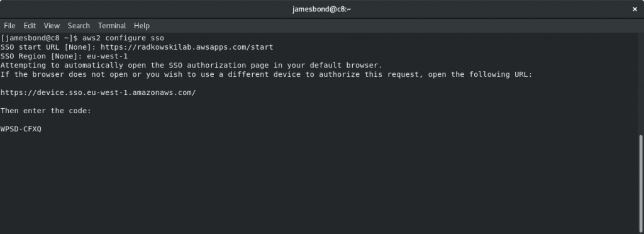
Task: Click the WPSD-CFXQ authorization code
Action: pyautogui.click(x=21, y=129)
